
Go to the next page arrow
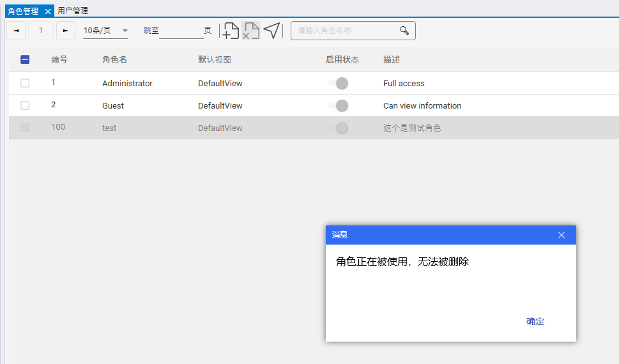(66, 31)
